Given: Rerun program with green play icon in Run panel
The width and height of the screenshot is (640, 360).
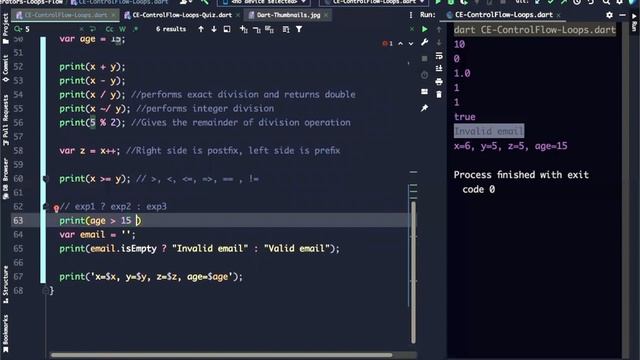Looking at the screenshot, I should [424, 29].
